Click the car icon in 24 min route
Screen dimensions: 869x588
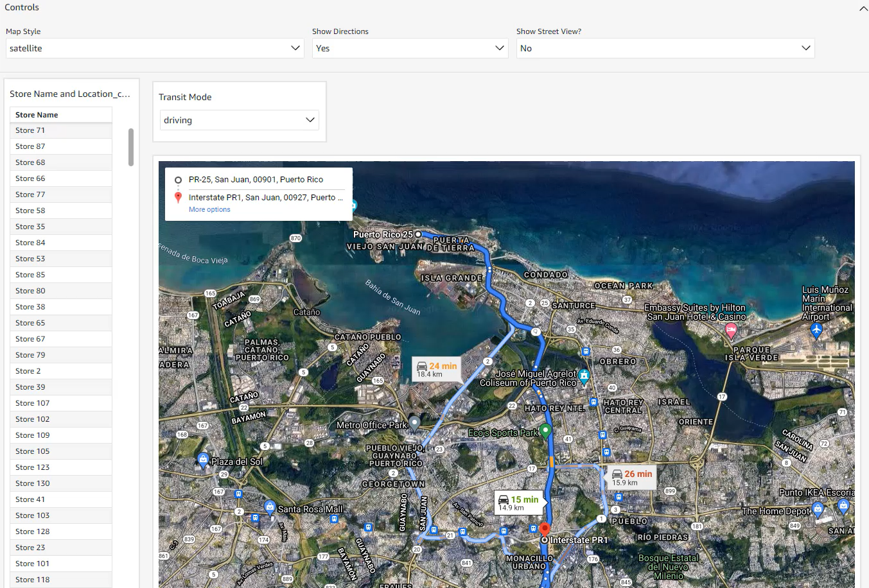(x=422, y=367)
